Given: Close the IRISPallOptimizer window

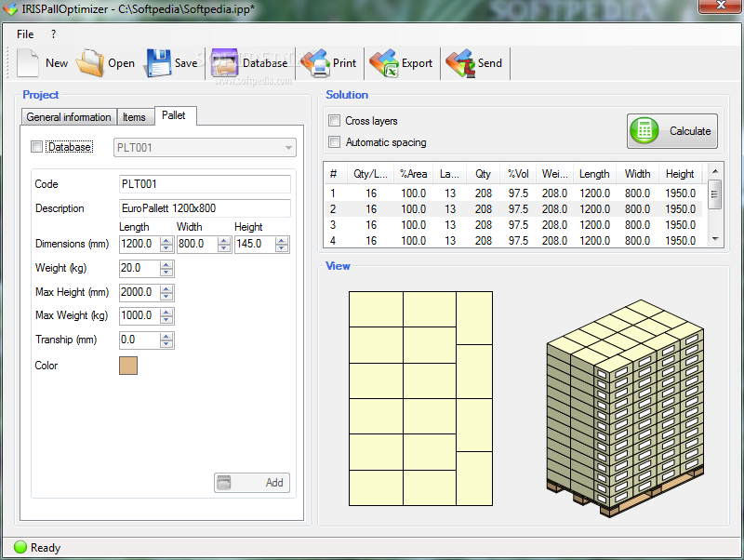Looking at the screenshot, I should [721, 6].
